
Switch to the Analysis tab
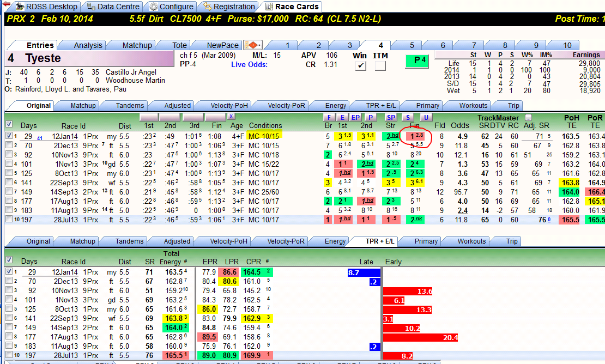[88, 46]
